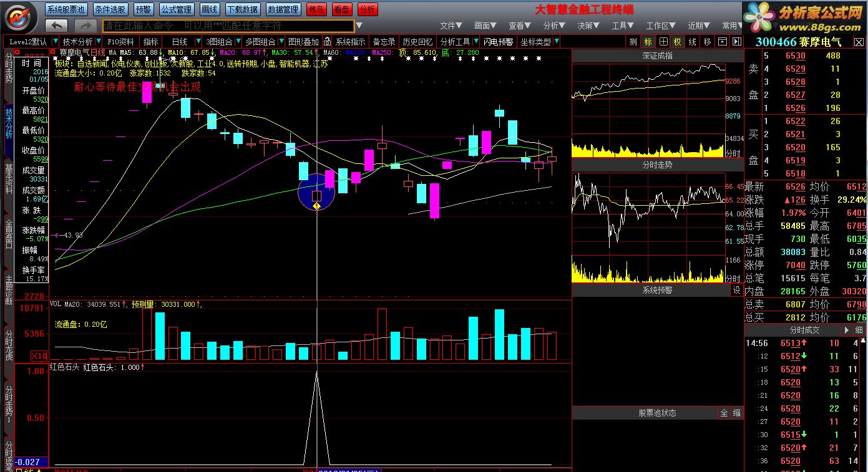The height and width of the screenshot is (472, 868).
Task: Click the 闪电预警 toolbar item
Action: [x=499, y=42]
